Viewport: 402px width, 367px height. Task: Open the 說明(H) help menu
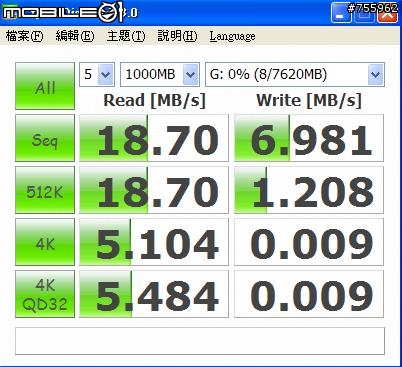[x=177, y=36]
